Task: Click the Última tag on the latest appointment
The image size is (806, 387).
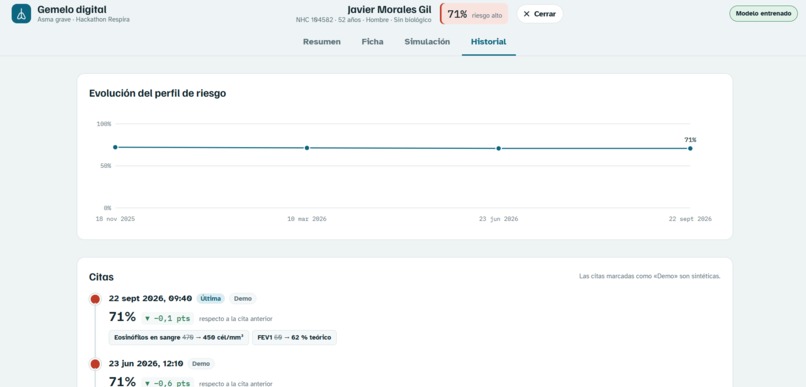Action: click(x=210, y=299)
